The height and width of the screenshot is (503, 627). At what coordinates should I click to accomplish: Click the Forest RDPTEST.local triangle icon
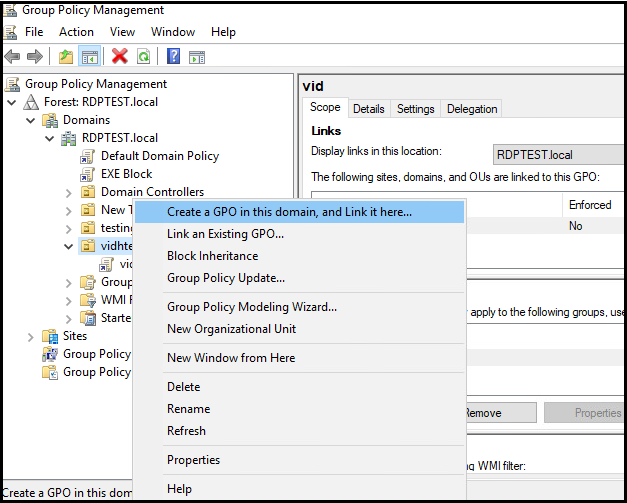31,102
